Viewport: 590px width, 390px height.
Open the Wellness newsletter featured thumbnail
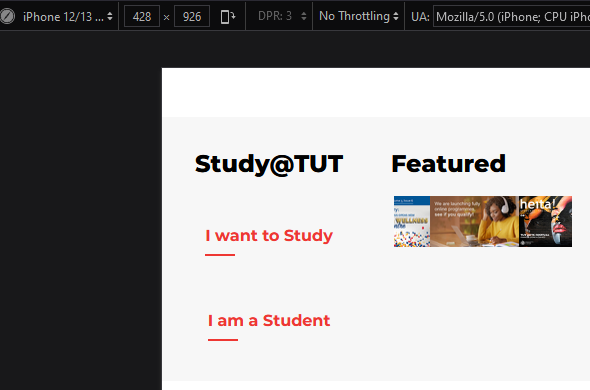[412, 221]
